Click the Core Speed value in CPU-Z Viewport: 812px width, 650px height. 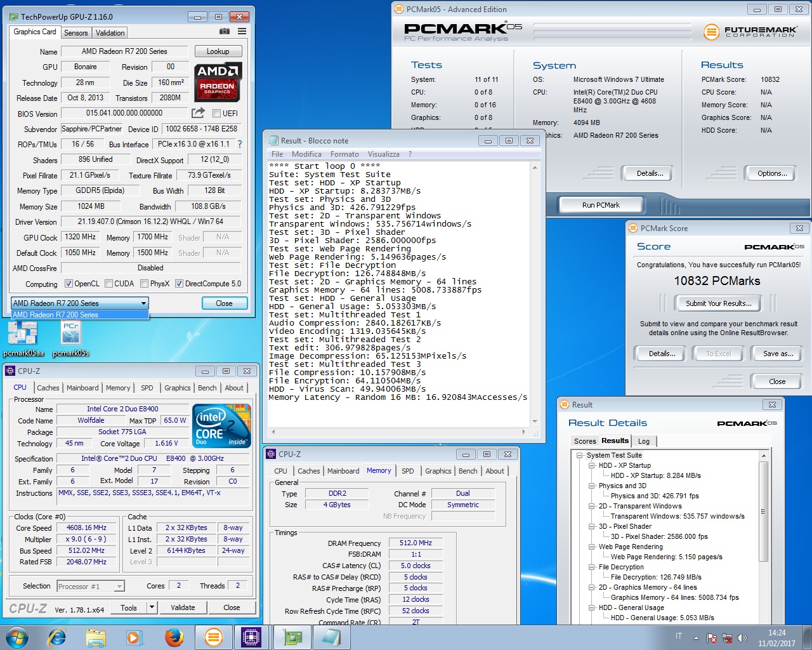87,528
